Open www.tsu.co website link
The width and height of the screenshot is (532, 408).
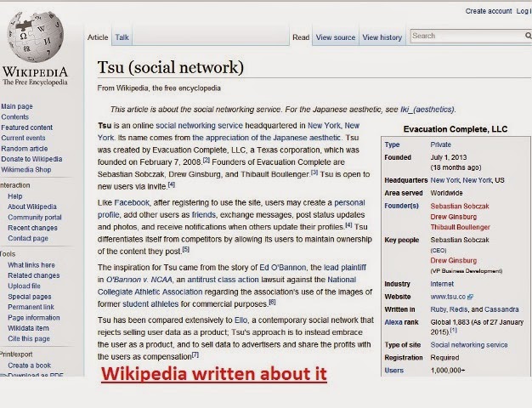448,297
